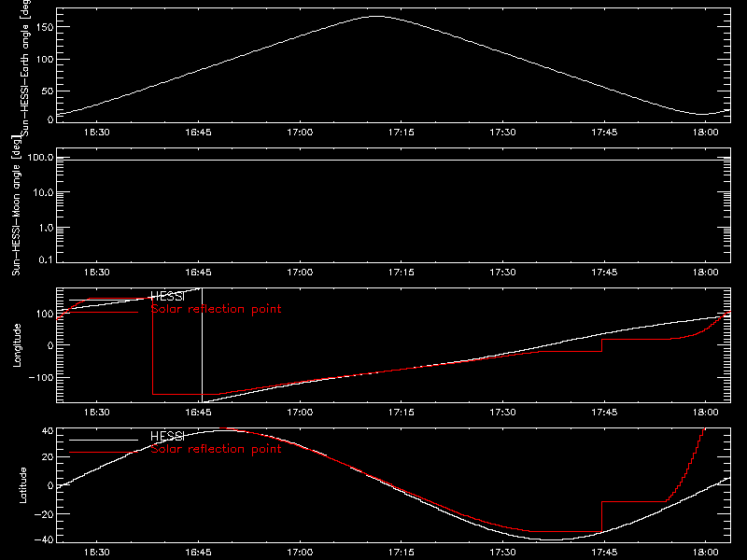Screen dimensions: 747x560
Task: Click 17:00 time label under Moon angle plot
Action: pyautogui.click(x=300, y=272)
